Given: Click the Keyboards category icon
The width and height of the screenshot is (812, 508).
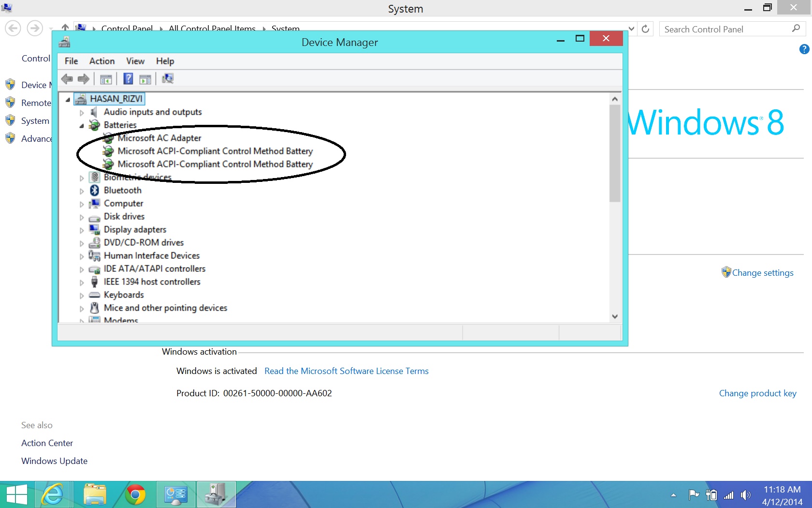Looking at the screenshot, I should click(x=94, y=295).
